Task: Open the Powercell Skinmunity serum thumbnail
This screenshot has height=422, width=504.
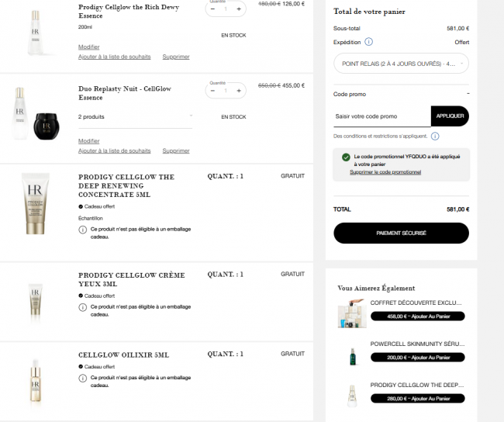Action: (353, 356)
